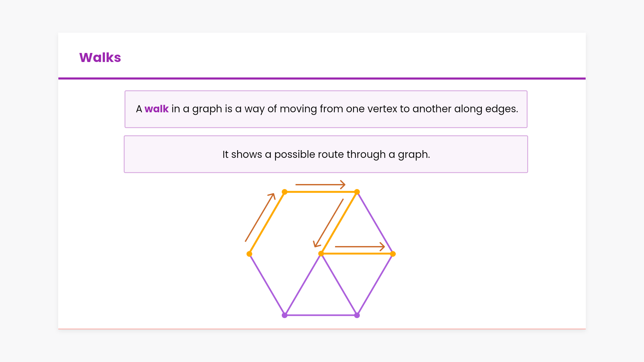This screenshot has width=644, height=362.
Task: Select the top-right orange vertex
Action: pyautogui.click(x=357, y=192)
